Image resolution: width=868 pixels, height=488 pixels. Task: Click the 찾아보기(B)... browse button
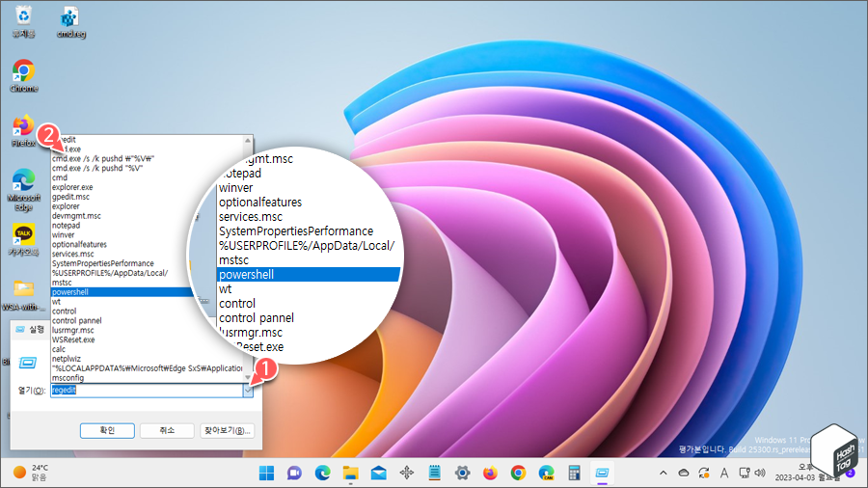coord(227,430)
